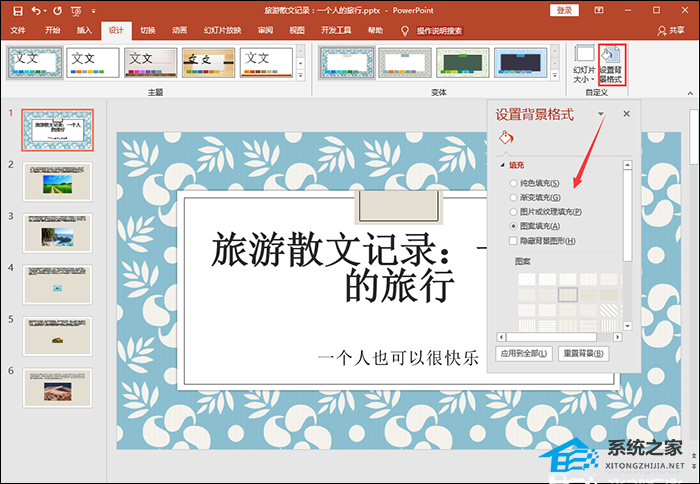Viewport: 700px width, 484px height.
Task: Open the 动画 ribbon tab
Action: (x=179, y=31)
